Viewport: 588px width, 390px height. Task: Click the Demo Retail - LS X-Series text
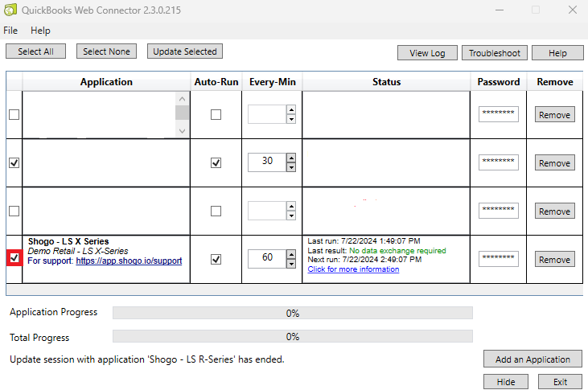point(78,251)
